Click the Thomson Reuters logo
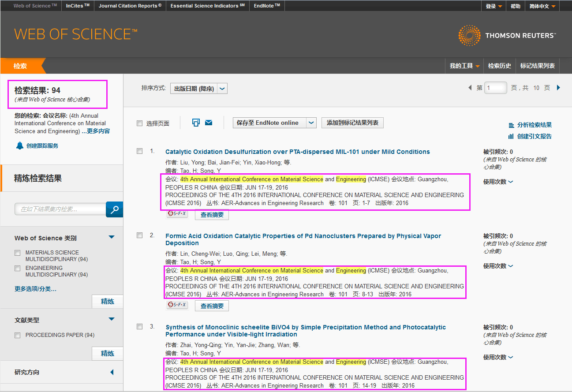The width and height of the screenshot is (572, 392). pyautogui.click(x=507, y=35)
